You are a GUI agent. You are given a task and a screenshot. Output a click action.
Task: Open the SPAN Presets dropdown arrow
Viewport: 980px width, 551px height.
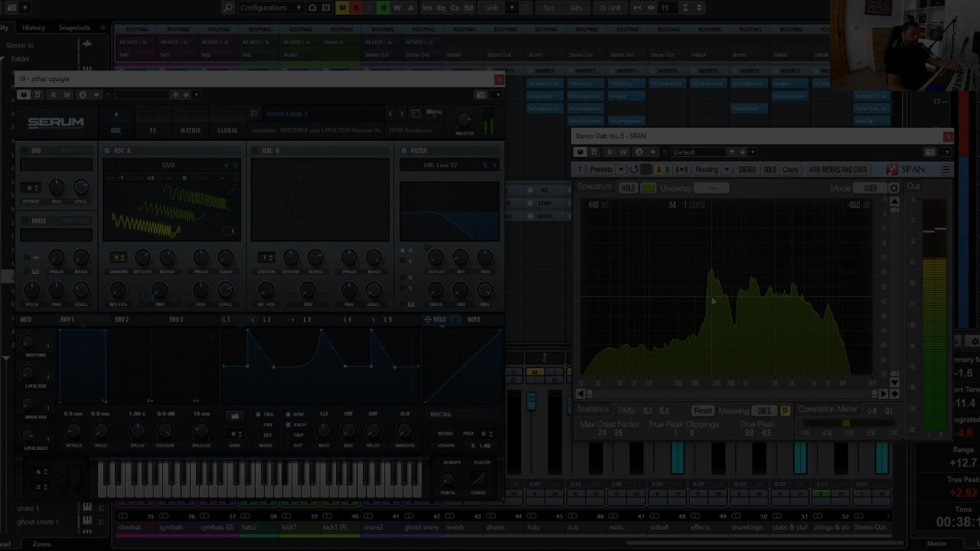[x=621, y=169]
